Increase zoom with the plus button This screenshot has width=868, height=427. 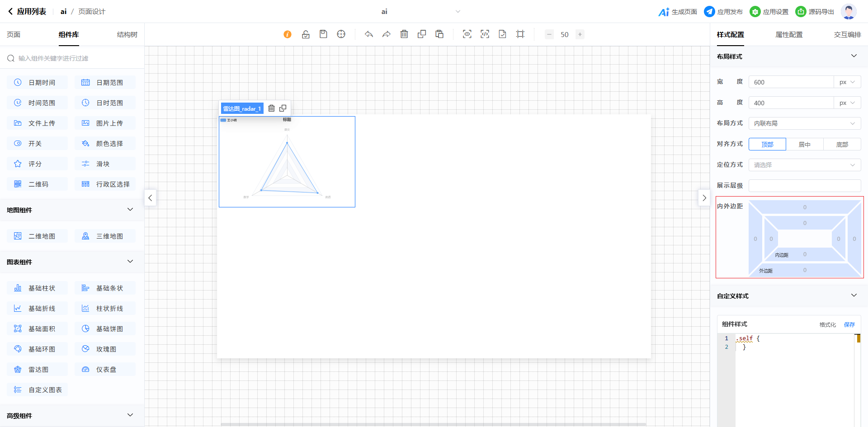pos(580,34)
